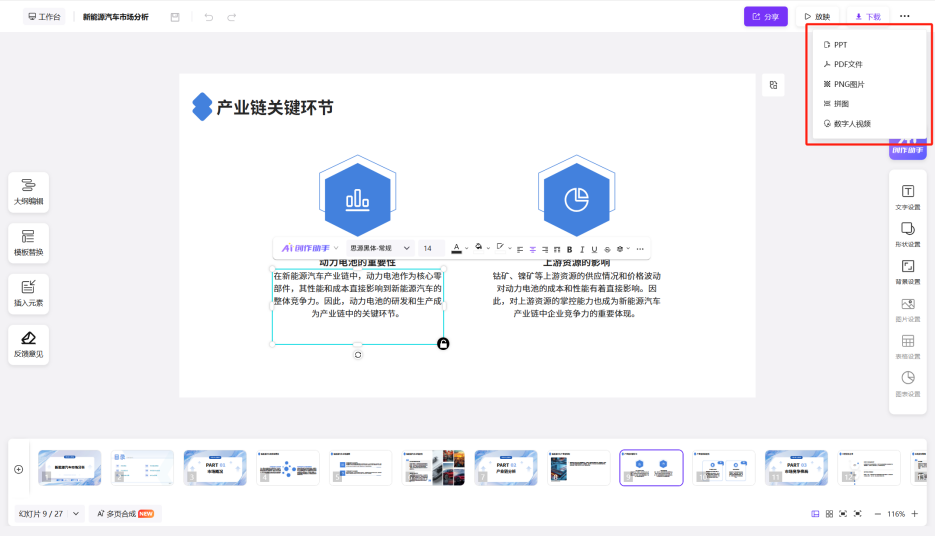Click the border pen color swatch
This screenshot has height=537, width=935.
coord(500,247)
